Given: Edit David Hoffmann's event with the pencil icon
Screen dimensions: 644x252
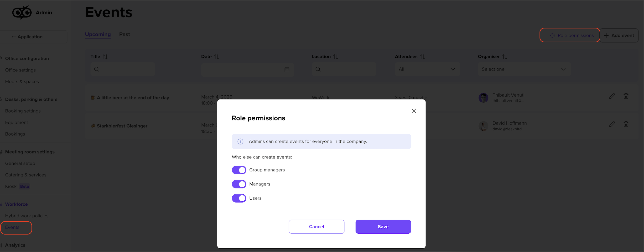Looking at the screenshot, I should (x=612, y=124).
